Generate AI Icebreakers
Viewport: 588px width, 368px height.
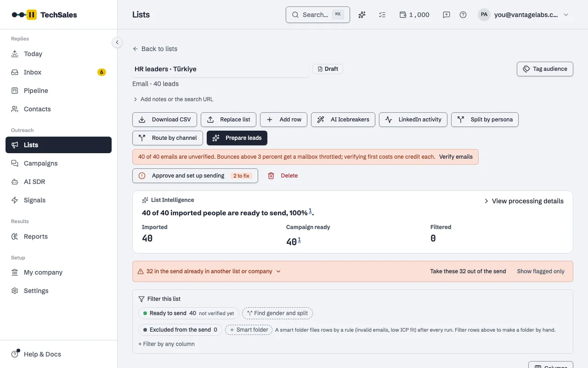(343, 120)
